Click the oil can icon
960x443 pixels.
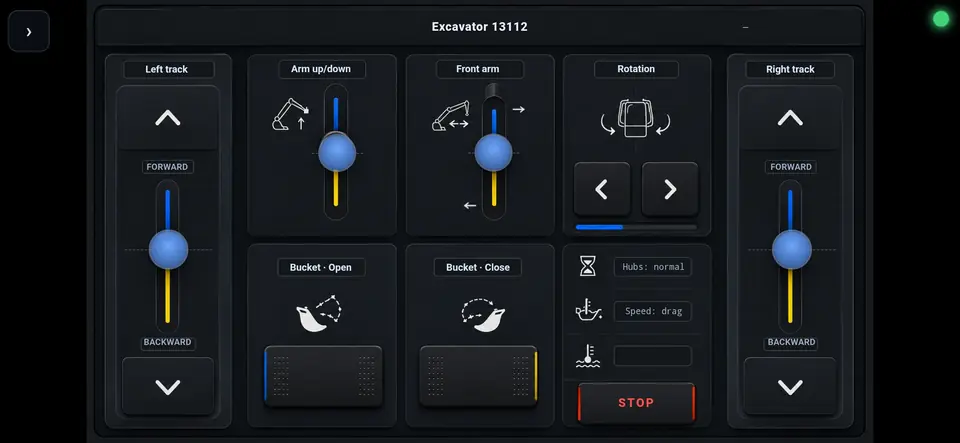coord(588,310)
